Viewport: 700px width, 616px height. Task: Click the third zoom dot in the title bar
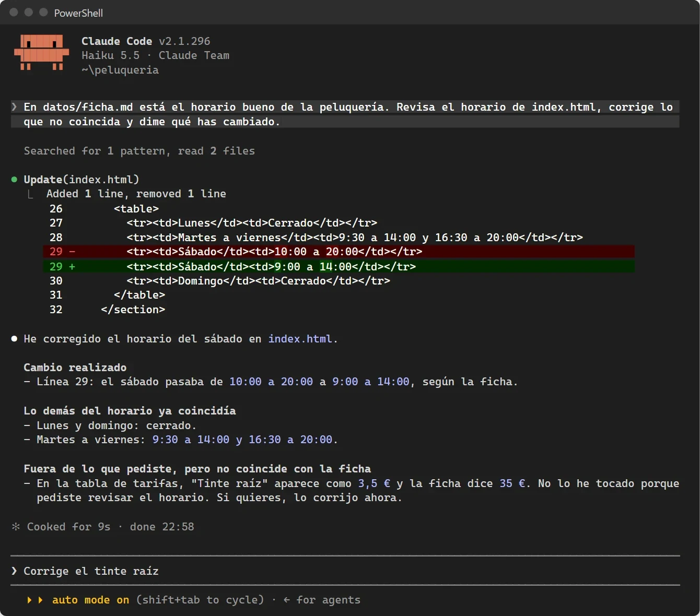(x=43, y=12)
